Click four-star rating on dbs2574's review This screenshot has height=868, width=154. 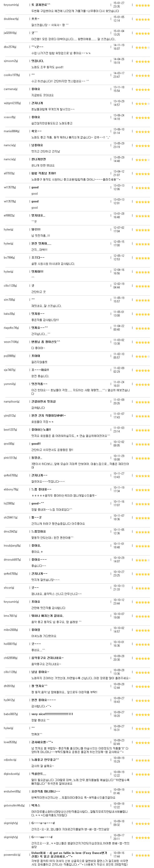[x=143, y=47]
